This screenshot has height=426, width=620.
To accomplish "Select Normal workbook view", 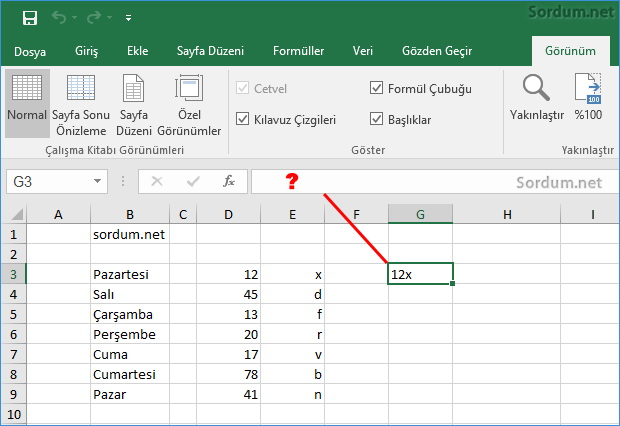I will (27, 103).
